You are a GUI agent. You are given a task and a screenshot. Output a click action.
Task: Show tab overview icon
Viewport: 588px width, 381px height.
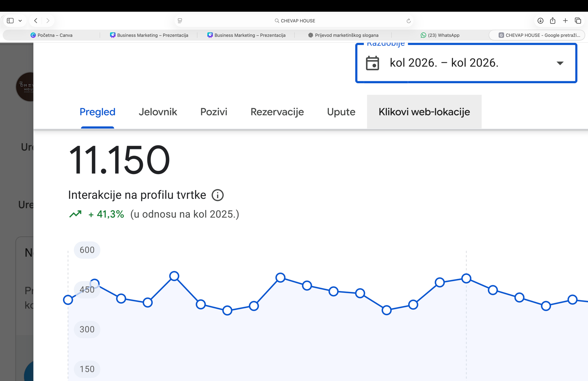click(578, 21)
